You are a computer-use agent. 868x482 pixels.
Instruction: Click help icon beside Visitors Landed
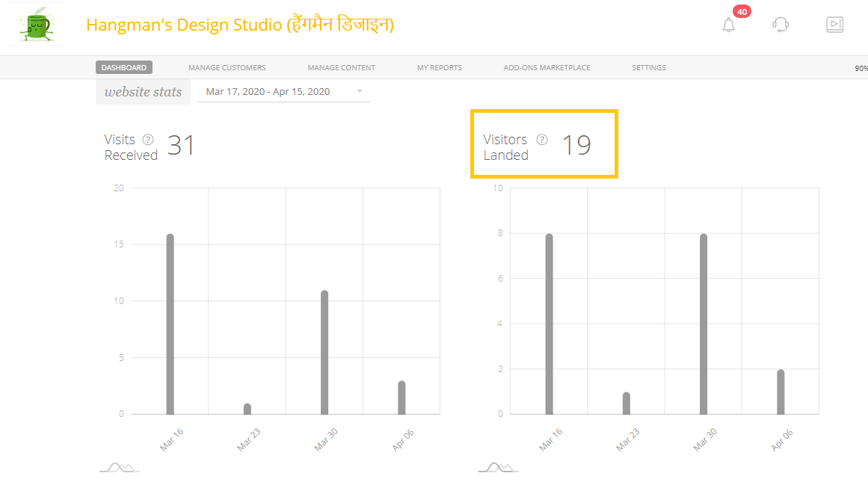[x=542, y=140]
